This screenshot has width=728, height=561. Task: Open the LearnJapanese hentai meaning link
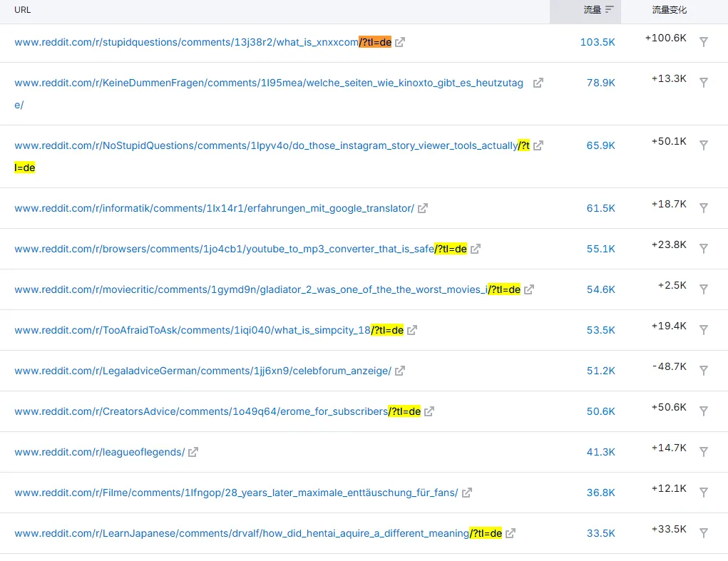(258, 533)
